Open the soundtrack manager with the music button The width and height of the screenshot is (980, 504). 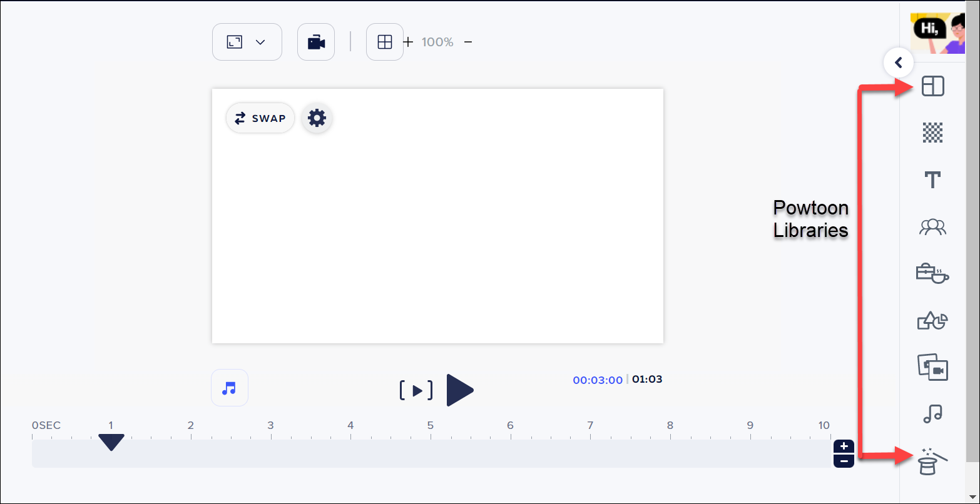(229, 388)
